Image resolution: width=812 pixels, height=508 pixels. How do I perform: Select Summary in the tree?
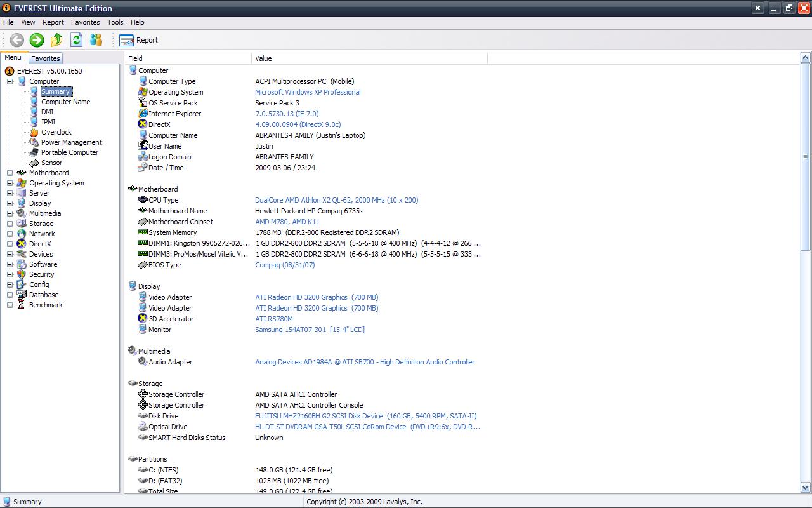click(x=56, y=91)
